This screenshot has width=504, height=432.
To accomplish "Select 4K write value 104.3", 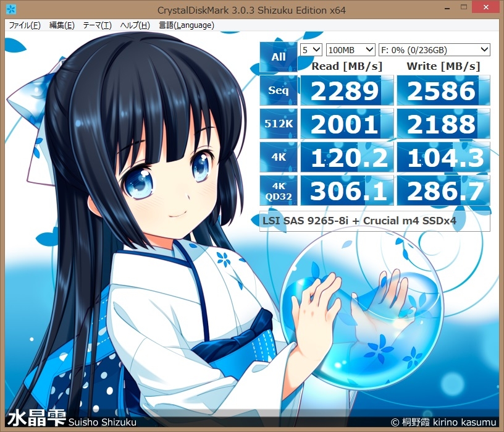I will pyautogui.click(x=443, y=157).
